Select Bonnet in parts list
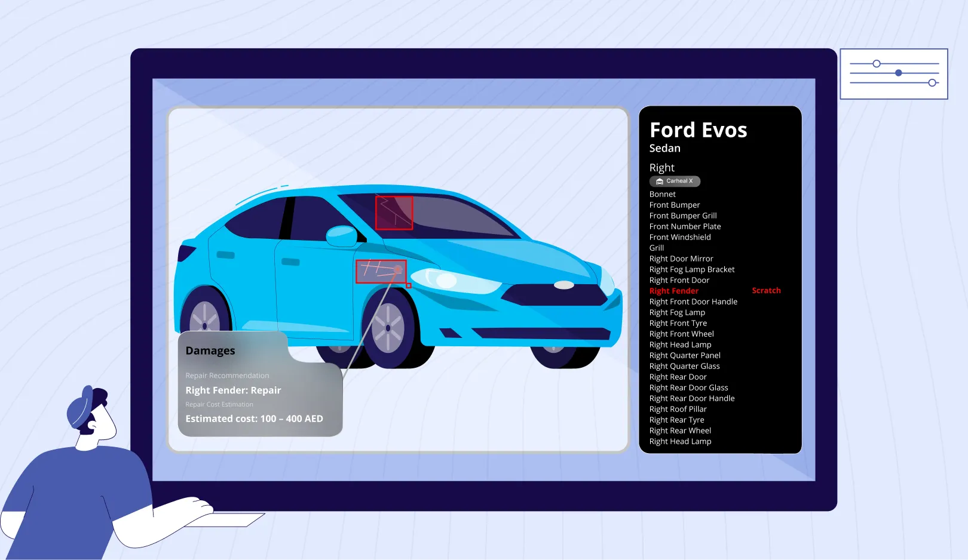968x560 pixels. click(663, 194)
